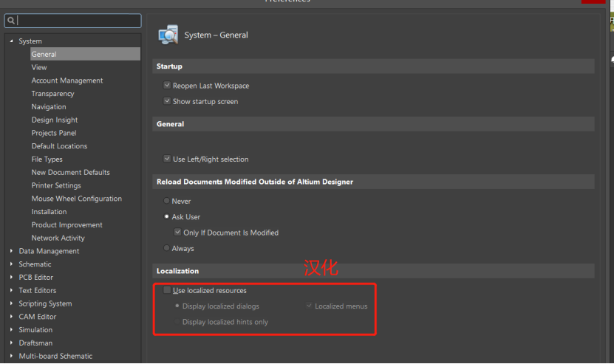The height and width of the screenshot is (364, 614).
Task: Select the Schematic tree label
Action: pos(35,264)
